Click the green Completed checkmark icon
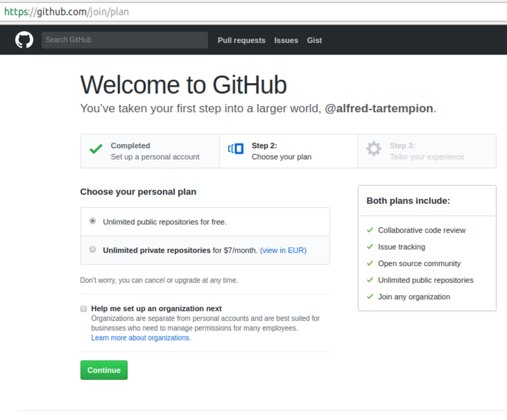507x420 pixels. [96, 149]
